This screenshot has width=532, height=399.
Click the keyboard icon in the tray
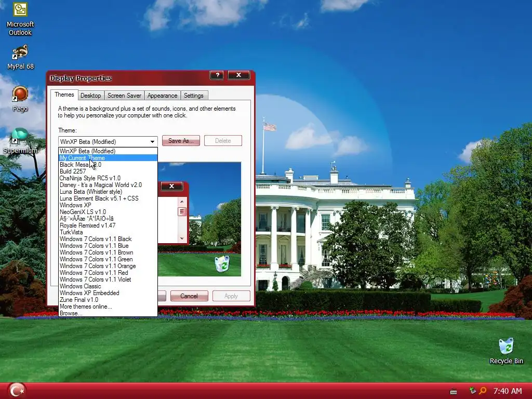pos(453,392)
